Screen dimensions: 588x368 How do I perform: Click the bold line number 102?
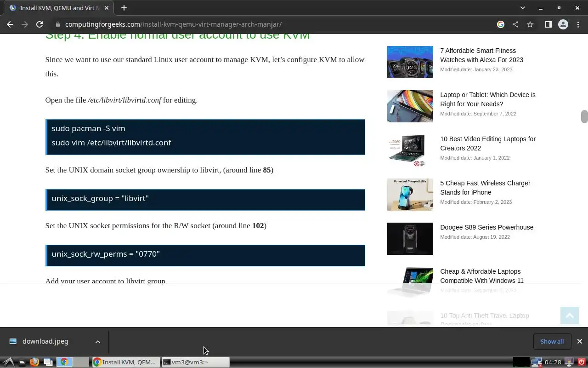[258, 226]
